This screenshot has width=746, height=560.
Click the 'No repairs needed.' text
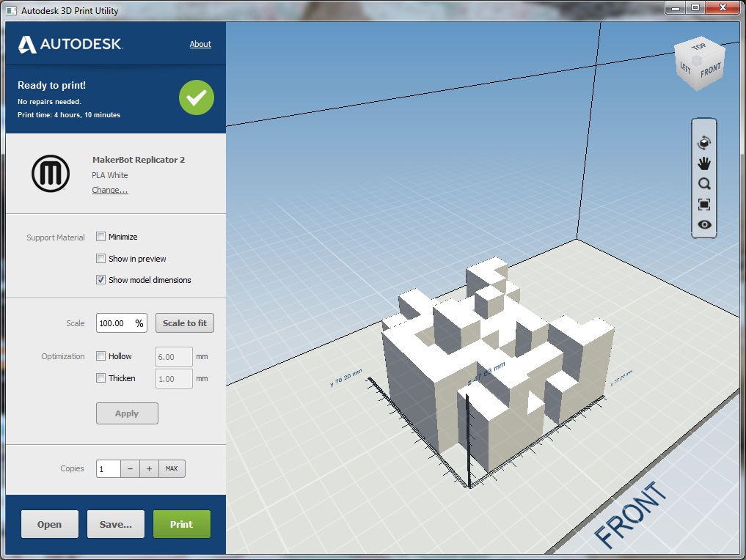(x=49, y=101)
